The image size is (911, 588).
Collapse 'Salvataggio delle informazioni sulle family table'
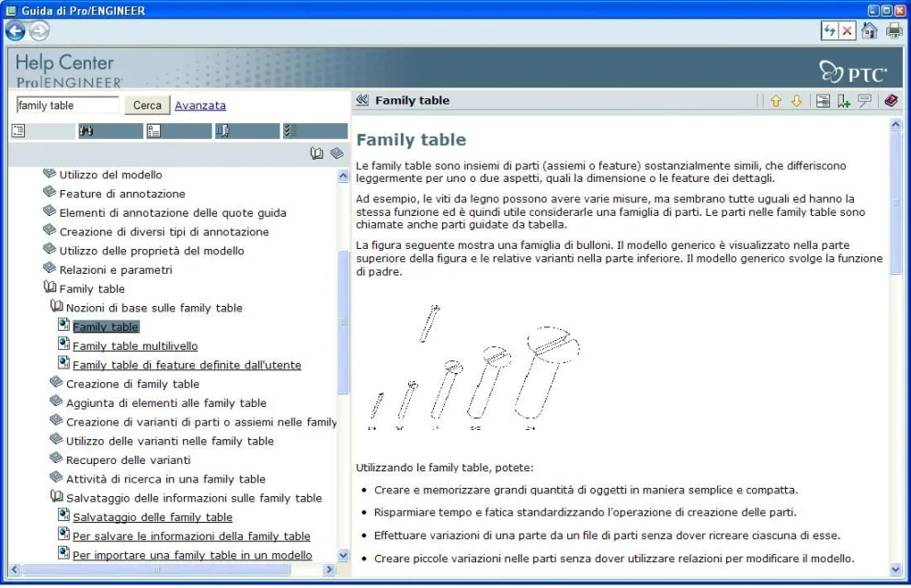pos(56,497)
